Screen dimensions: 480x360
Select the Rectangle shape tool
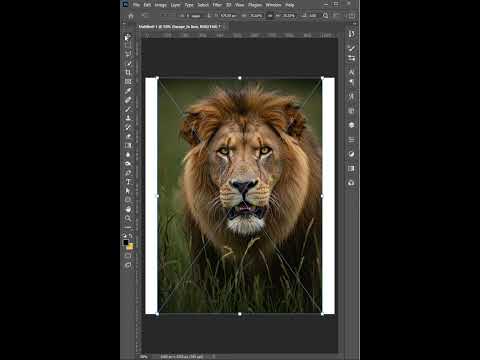click(x=128, y=200)
